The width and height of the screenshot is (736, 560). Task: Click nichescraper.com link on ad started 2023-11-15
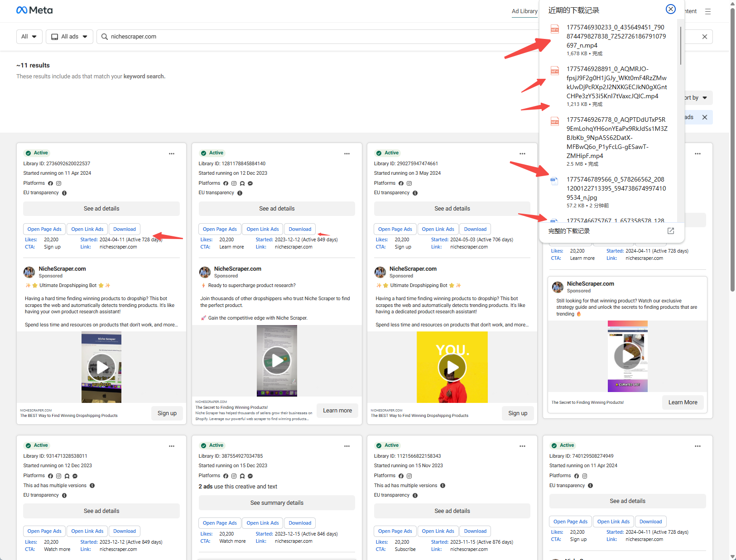point(469,550)
